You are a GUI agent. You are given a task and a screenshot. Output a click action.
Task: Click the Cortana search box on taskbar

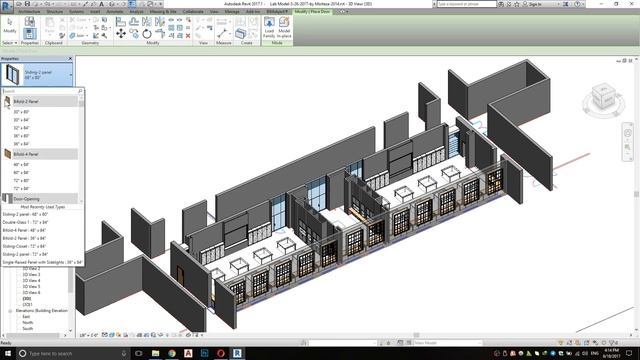[x=73, y=353]
